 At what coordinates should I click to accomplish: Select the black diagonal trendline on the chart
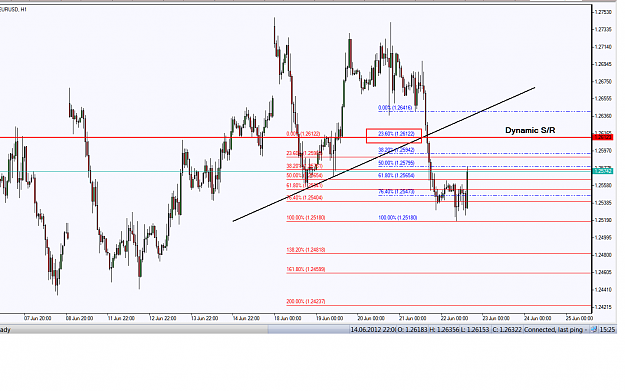click(x=384, y=154)
